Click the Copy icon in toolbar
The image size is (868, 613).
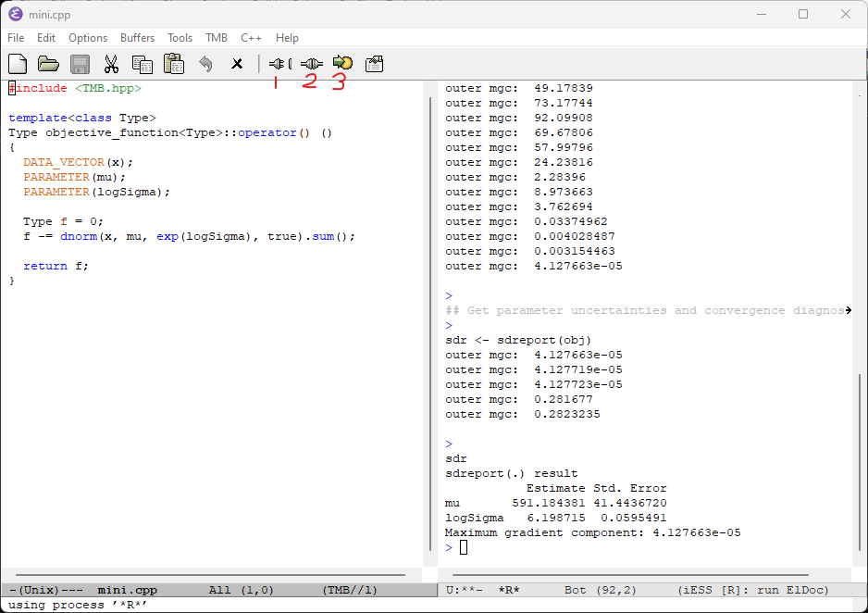[x=142, y=64]
